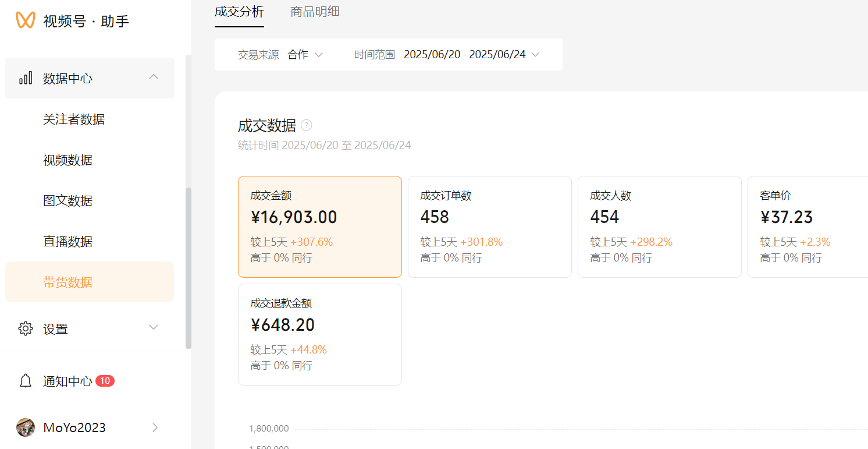
Task: Open 直播数据 in the sidebar
Action: tap(90, 242)
